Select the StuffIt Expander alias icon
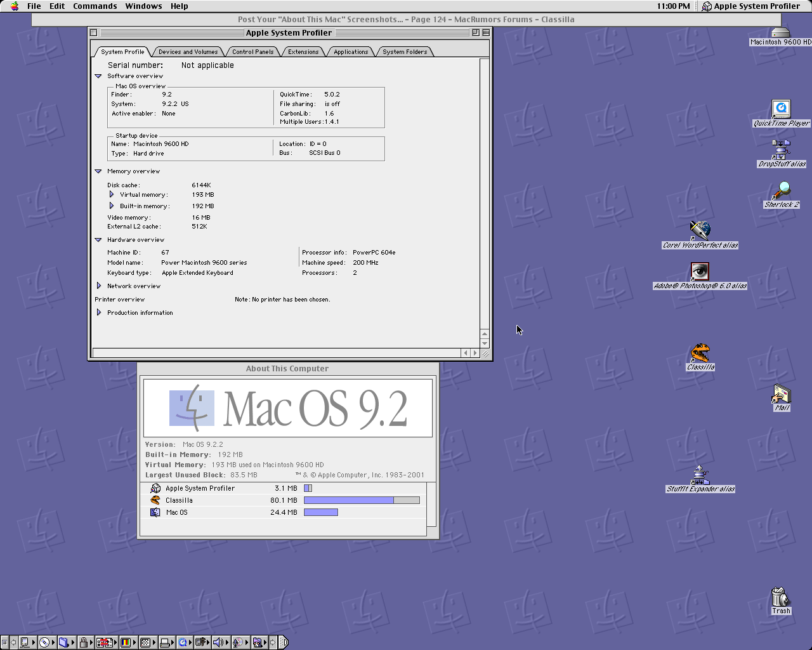This screenshot has height=650, width=812. tap(700, 475)
